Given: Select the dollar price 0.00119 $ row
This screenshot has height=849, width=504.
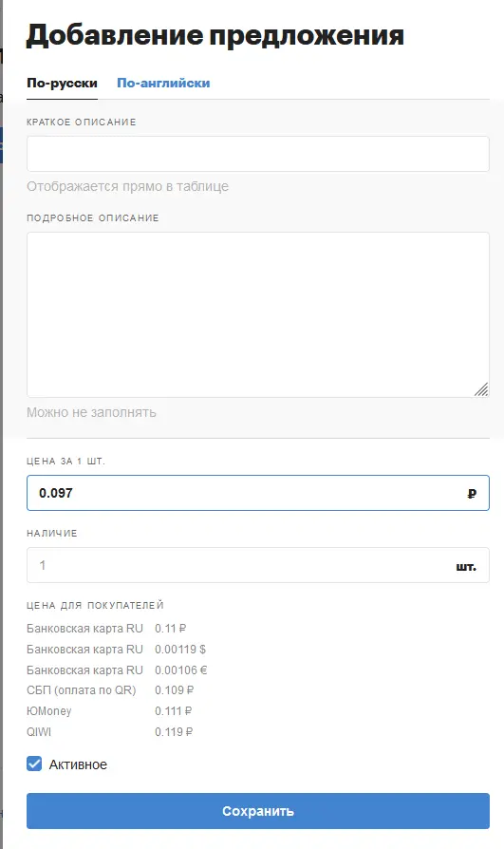Looking at the screenshot, I should 117,650.
